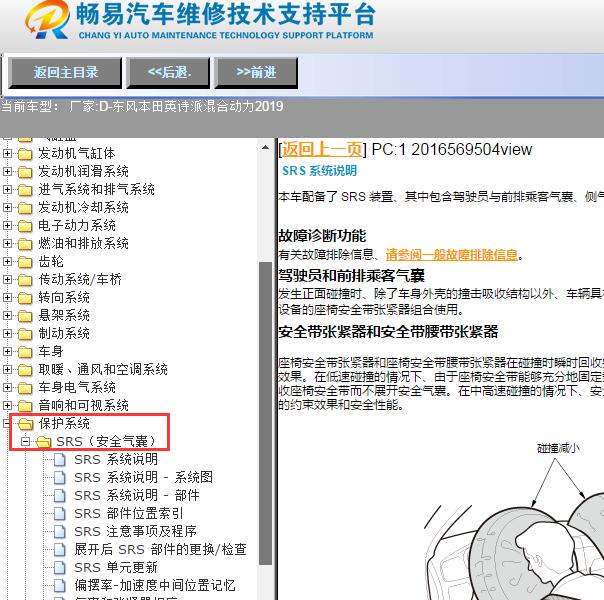This screenshot has height=600, width=604.
Task: Open the SRS 系统说明 page
Action: pos(116,459)
